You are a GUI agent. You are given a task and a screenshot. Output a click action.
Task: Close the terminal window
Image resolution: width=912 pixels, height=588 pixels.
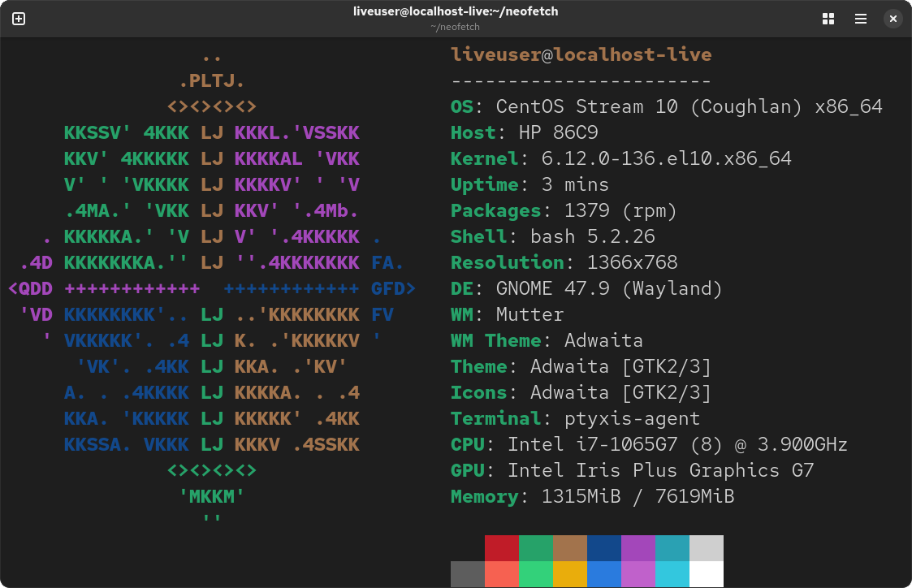point(893,19)
